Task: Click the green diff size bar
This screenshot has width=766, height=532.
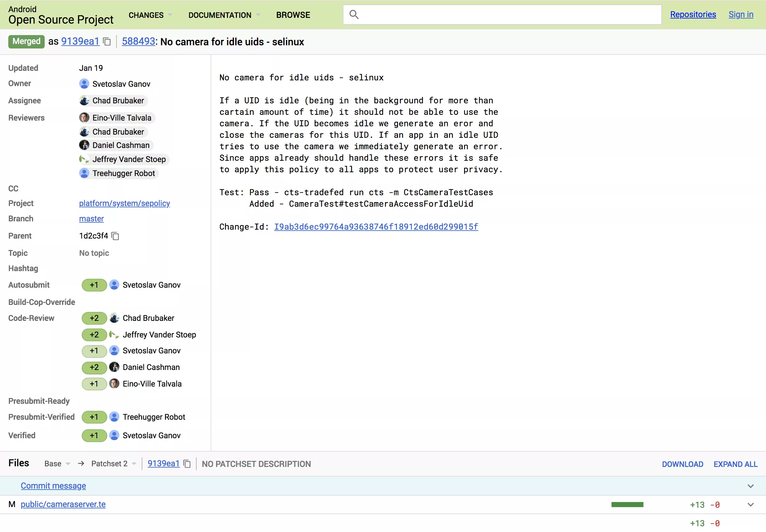Action: (627, 505)
